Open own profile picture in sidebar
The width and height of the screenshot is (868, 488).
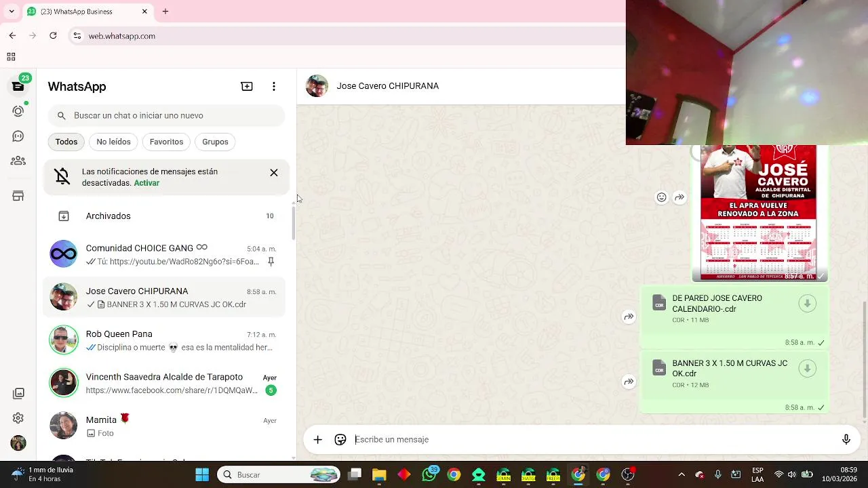tap(18, 443)
